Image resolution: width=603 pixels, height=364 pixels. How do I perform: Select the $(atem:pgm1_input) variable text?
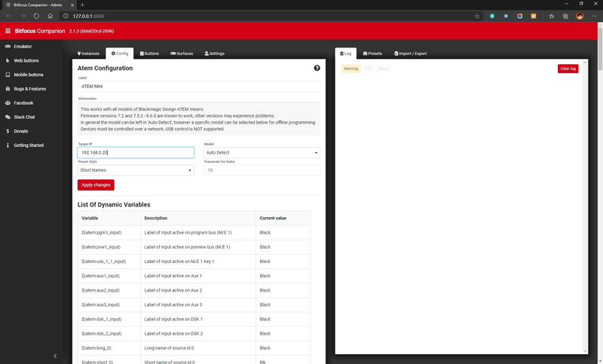101,233
